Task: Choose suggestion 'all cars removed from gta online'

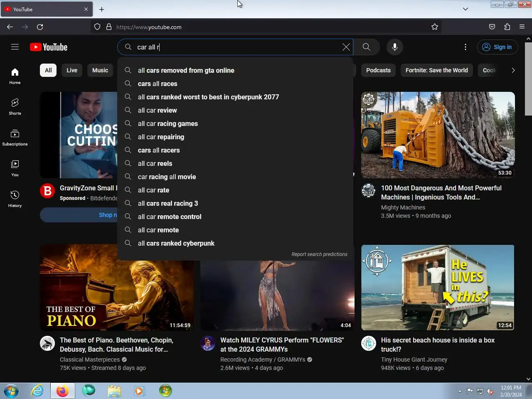Action: click(235, 70)
